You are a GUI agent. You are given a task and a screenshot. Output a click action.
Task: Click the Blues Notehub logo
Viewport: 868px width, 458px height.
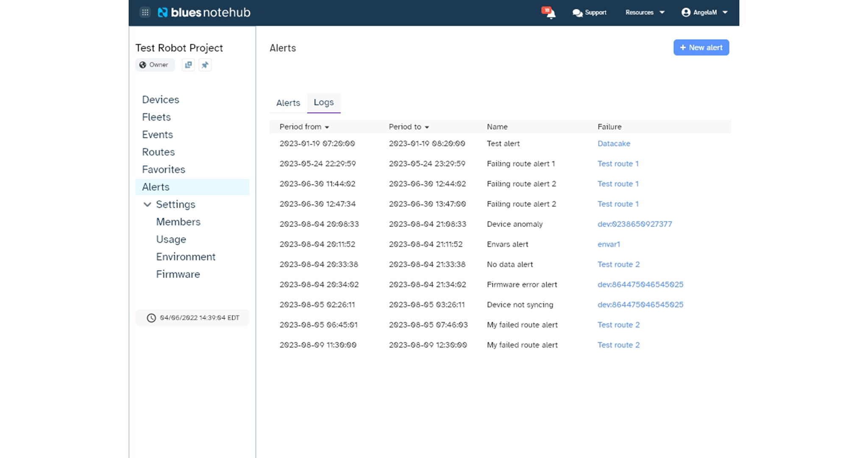pyautogui.click(x=204, y=12)
